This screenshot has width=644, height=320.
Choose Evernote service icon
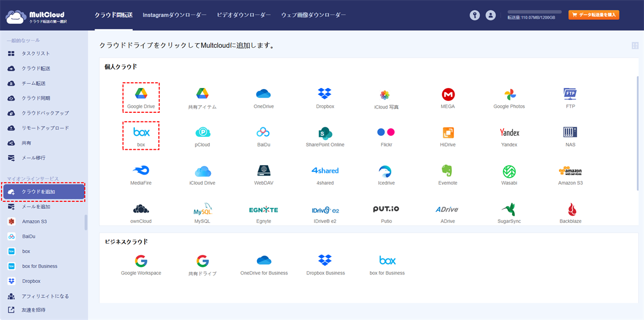tap(448, 174)
